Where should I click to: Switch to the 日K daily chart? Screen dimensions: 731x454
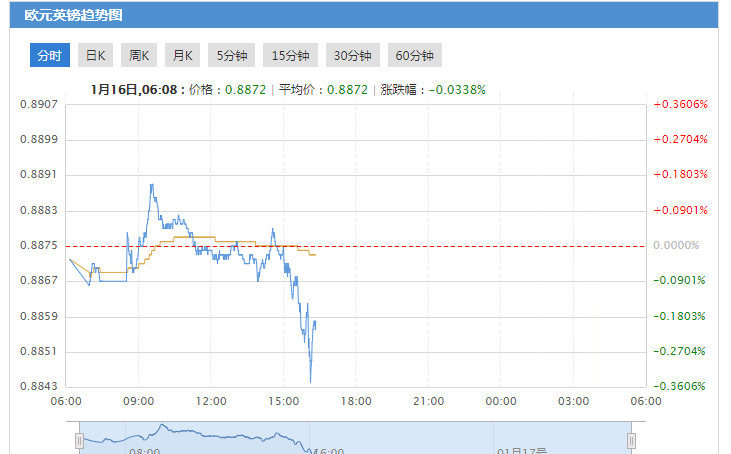pyautogui.click(x=95, y=56)
